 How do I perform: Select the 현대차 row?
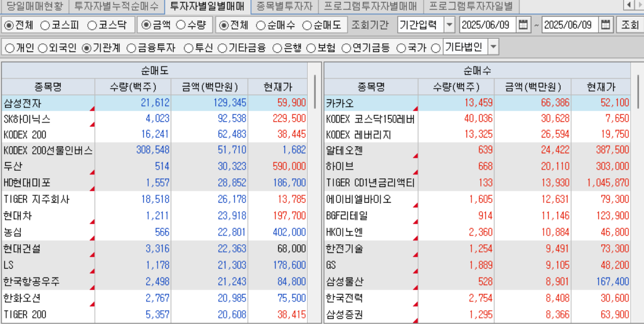point(154,215)
